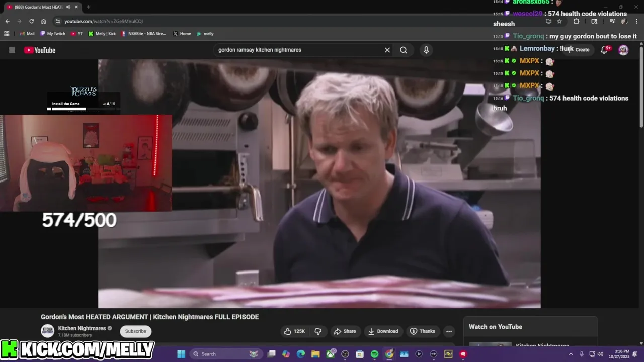Go back in browser history

tap(7, 21)
